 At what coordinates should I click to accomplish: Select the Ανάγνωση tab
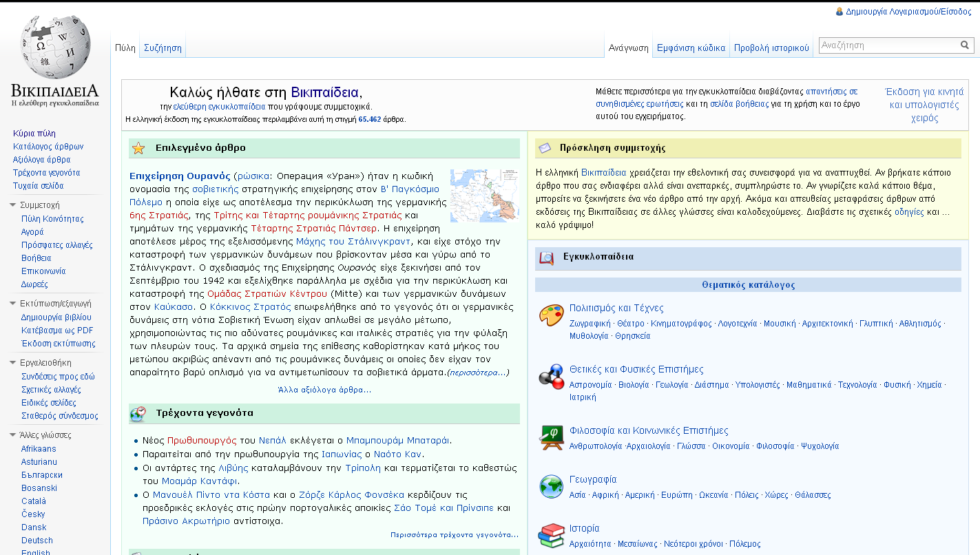coord(628,48)
